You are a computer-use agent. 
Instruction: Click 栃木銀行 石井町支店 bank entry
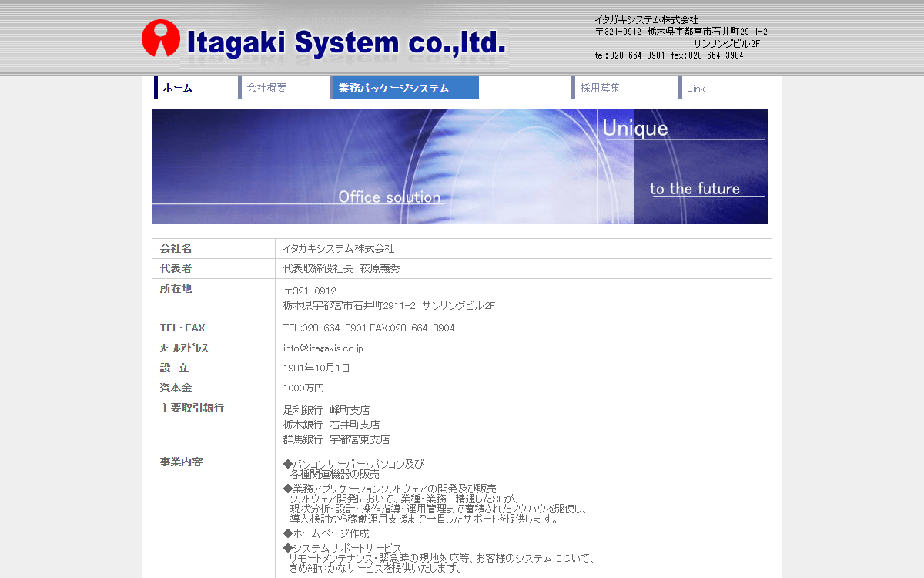pos(331,425)
